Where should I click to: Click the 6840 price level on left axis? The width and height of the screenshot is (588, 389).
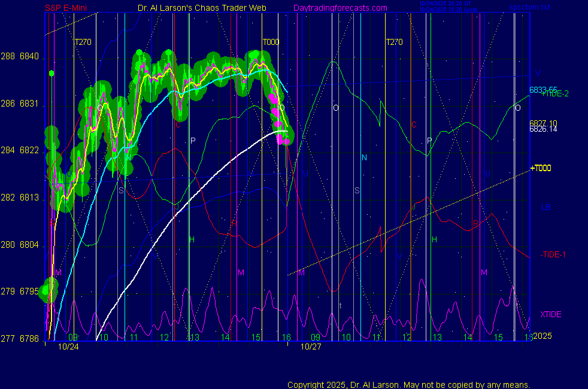29,57
